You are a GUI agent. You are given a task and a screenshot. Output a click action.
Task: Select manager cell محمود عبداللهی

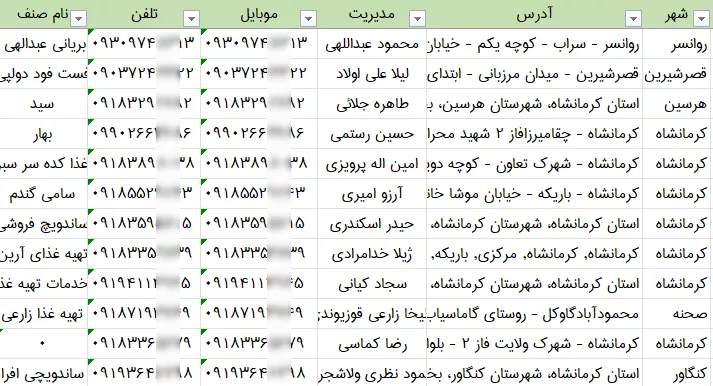pyautogui.click(x=372, y=44)
